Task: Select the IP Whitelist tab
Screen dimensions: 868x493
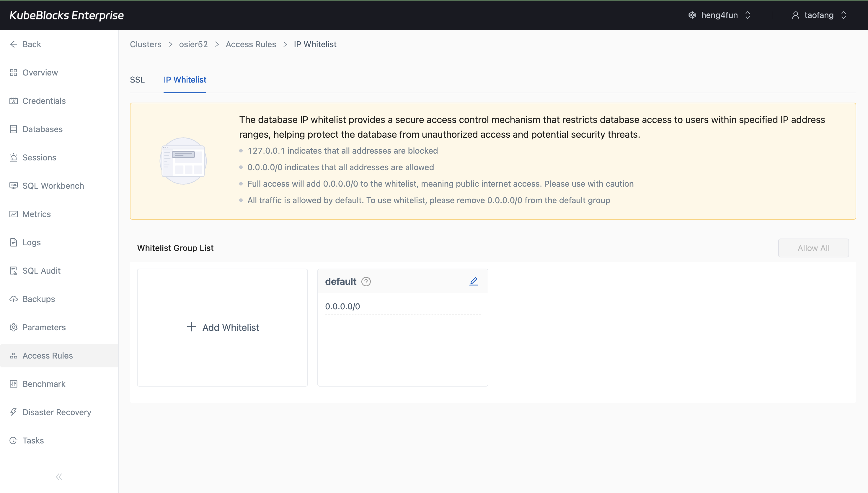Action: click(185, 80)
